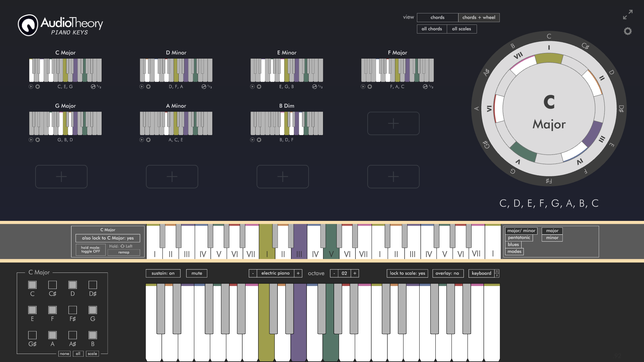
Task: Play the G Major chord
Action: coord(31,140)
